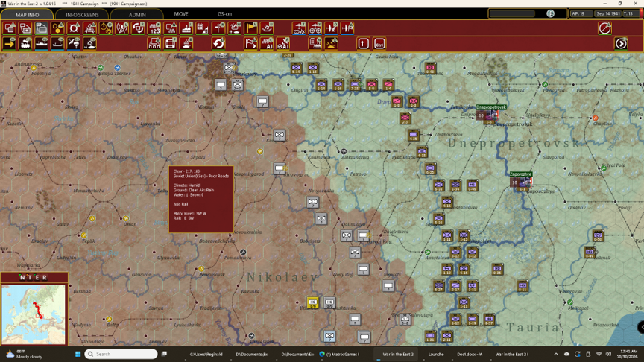
Task: Click the airfield-over-wheels air icon
Action: click(315, 28)
